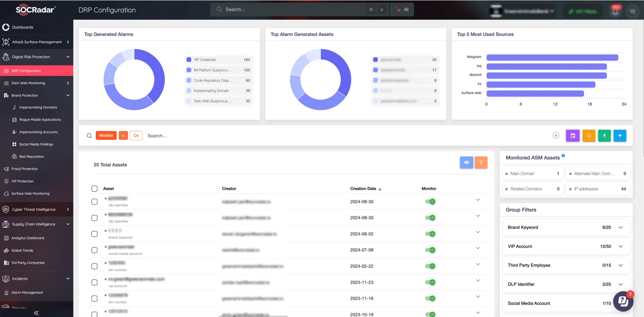Expand row details for 2023-11-23 asset
This screenshot has width=644, height=317.
pyautogui.click(x=478, y=280)
